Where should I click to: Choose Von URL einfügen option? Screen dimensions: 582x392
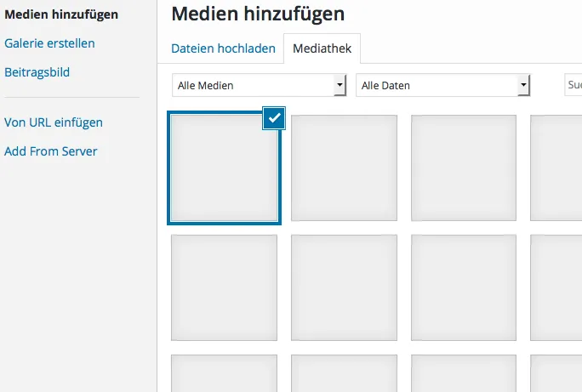pyautogui.click(x=54, y=122)
